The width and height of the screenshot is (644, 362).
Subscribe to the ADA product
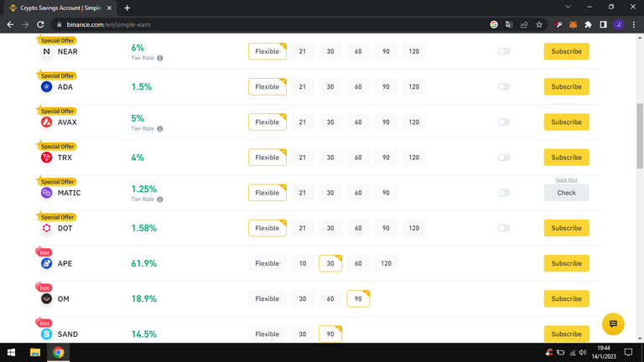(x=566, y=87)
